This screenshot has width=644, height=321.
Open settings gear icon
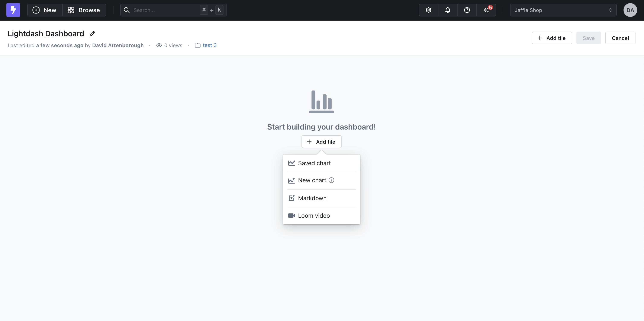pyautogui.click(x=428, y=10)
